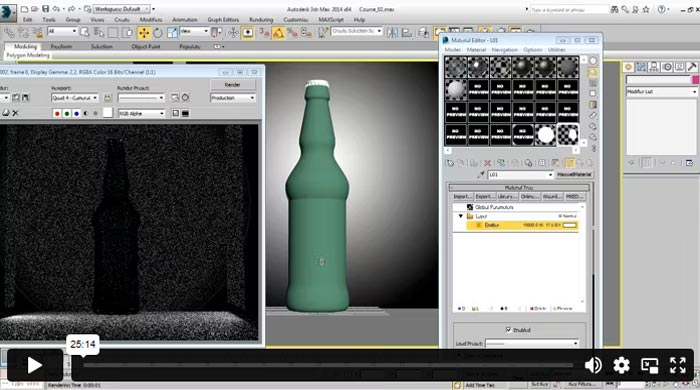700x390 pixels.
Task: Select the Scale tool in main toolbar
Action: (x=172, y=32)
